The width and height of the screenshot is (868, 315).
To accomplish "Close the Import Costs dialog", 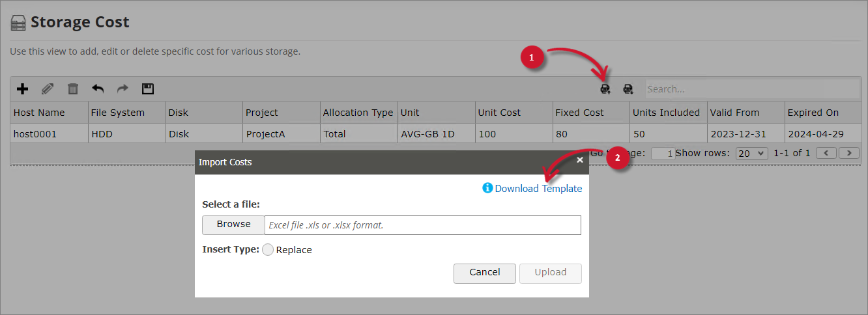I will pyautogui.click(x=579, y=159).
